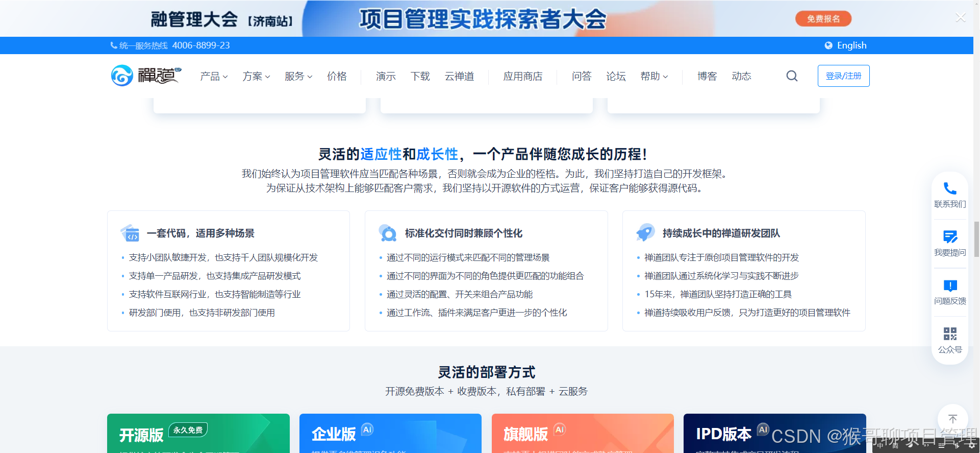Click bullet 通过灵活的配置、开关来组合产品功能

460,294
